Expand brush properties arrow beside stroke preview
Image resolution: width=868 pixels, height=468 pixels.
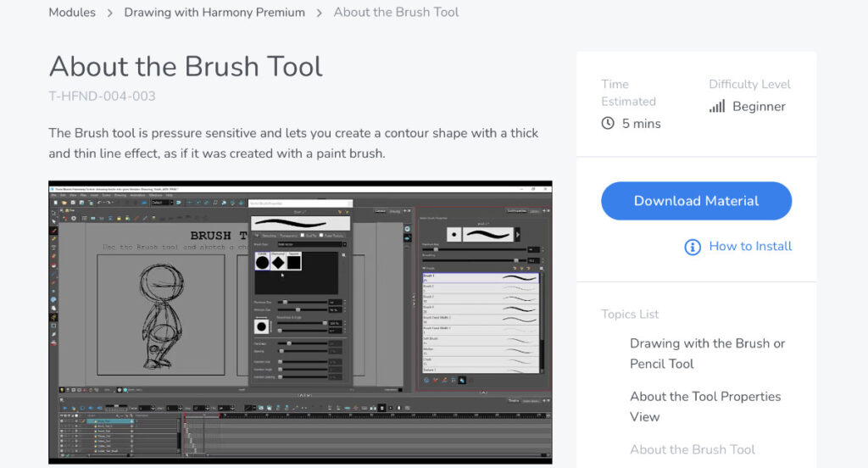coord(518,234)
